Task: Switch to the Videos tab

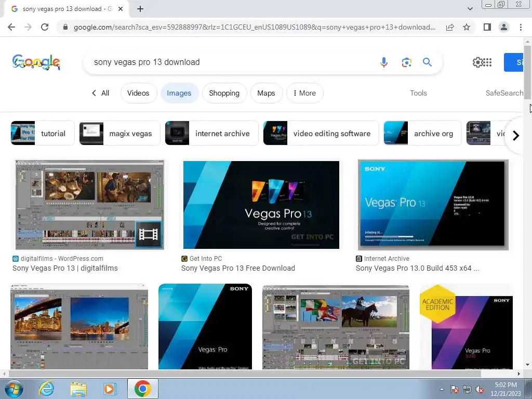Action: point(138,93)
